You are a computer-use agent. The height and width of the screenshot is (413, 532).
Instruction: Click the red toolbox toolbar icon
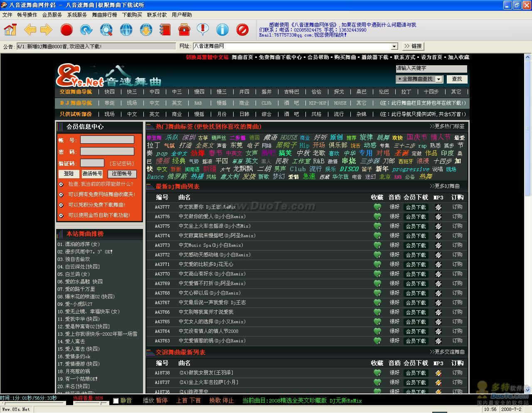[x=184, y=29]
